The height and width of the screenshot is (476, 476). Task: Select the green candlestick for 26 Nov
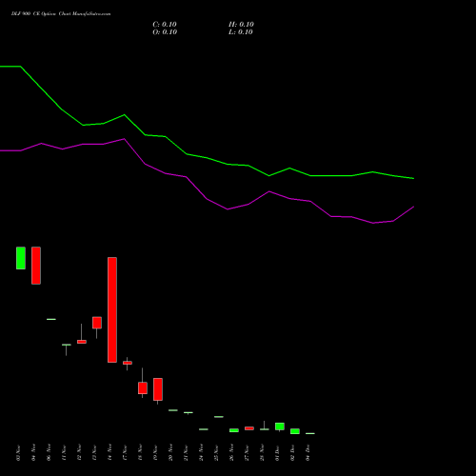pos(234,430)
